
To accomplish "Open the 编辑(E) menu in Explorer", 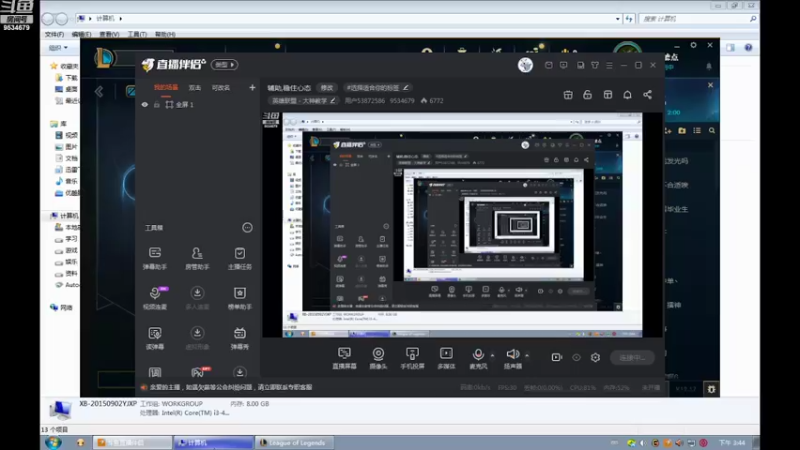I will click(x=82, y=34).
